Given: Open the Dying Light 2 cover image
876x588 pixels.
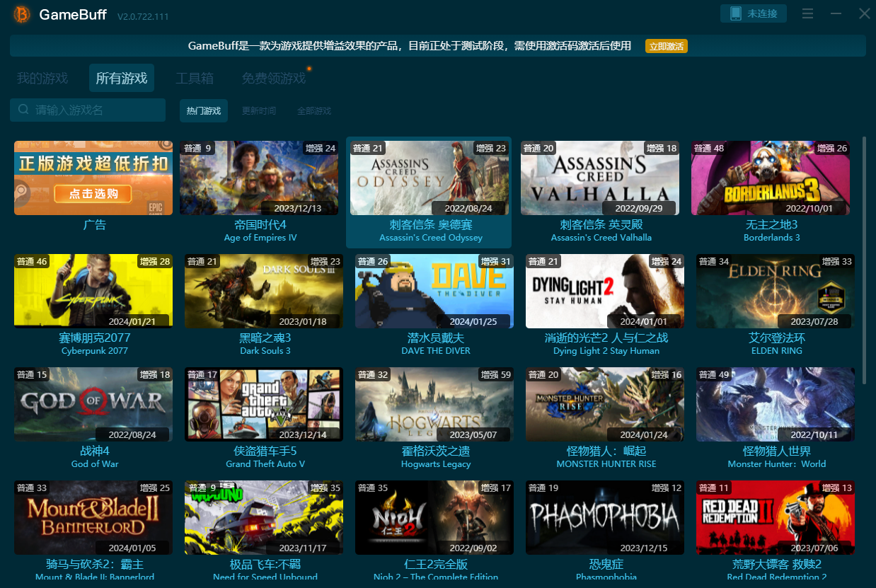Looking at the screenshot, I should [605, 291].
